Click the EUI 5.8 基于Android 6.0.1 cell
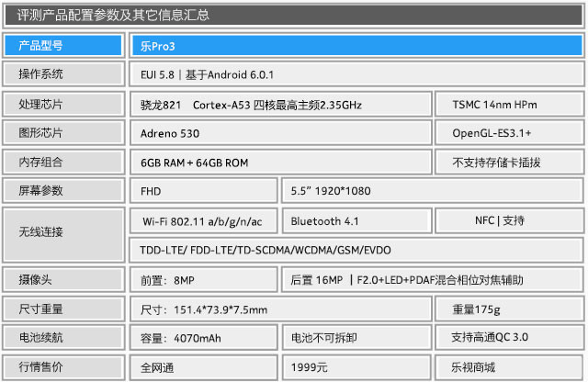The image size is (588, 382). click(356, 74)
